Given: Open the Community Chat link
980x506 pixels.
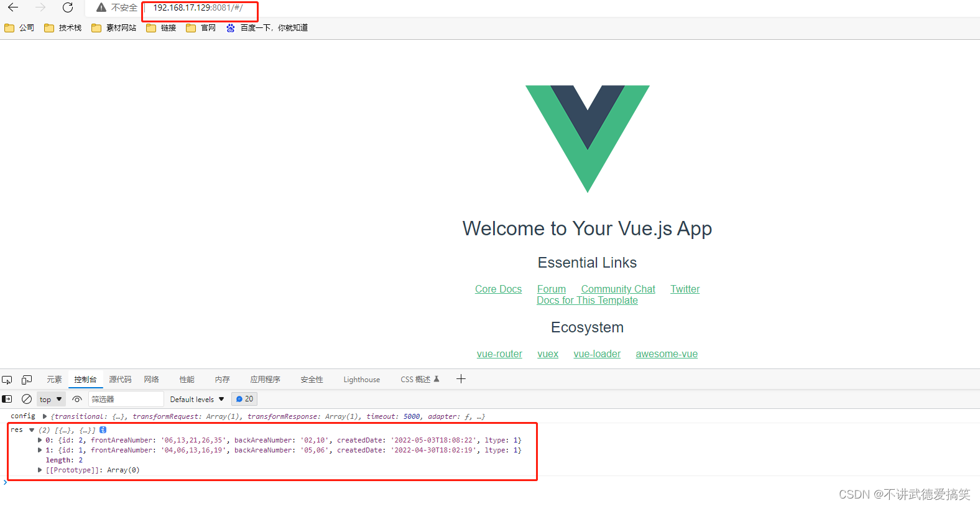Looking at the screenshot, I should tap(618, 289).
